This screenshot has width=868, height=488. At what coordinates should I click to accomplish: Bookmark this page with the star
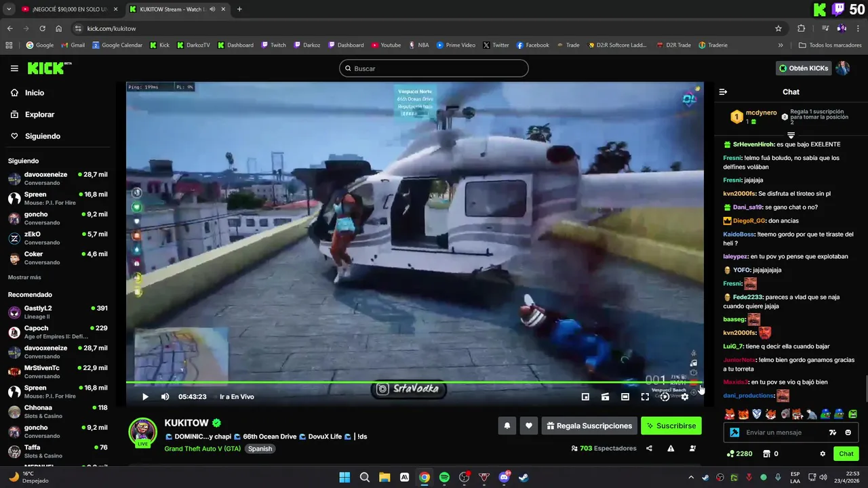(x=778, y=28)
